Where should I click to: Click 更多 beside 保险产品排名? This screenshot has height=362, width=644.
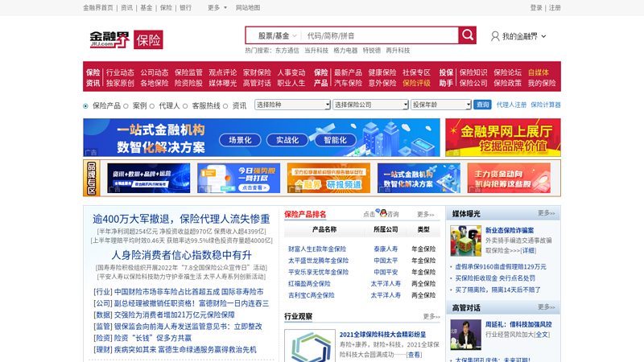coord(426,214)
